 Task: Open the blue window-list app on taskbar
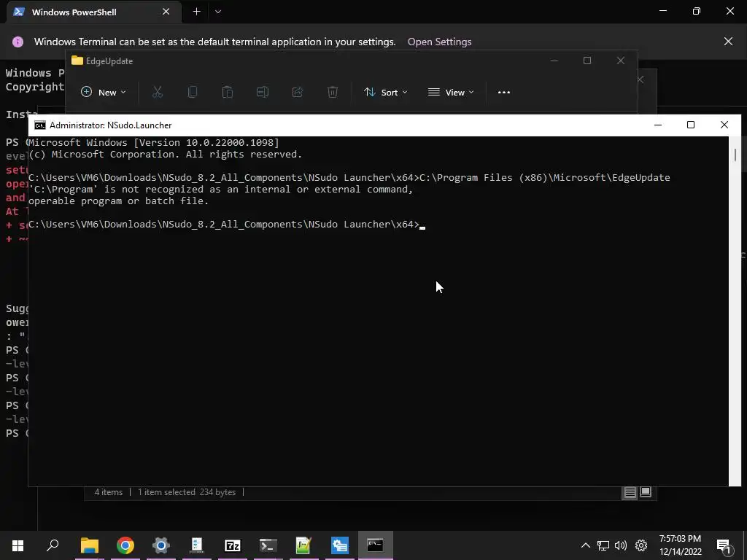(340, 545)
